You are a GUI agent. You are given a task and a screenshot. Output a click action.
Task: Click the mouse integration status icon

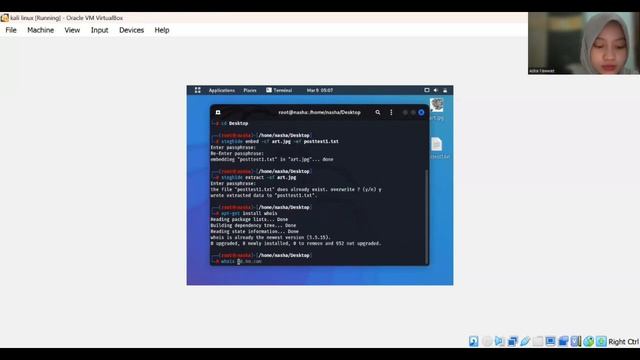588,341
